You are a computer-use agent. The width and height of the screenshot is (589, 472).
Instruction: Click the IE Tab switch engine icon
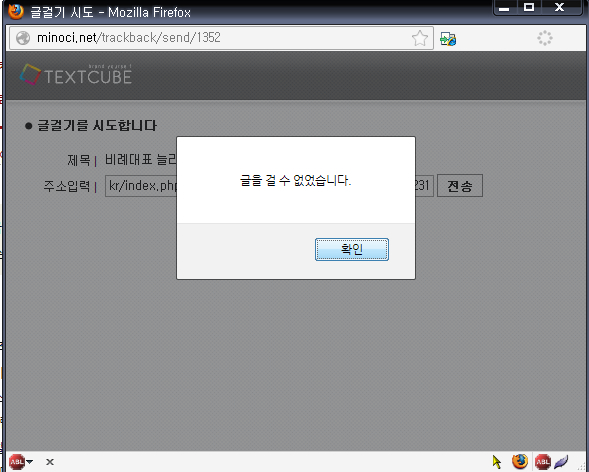point(448,38)
